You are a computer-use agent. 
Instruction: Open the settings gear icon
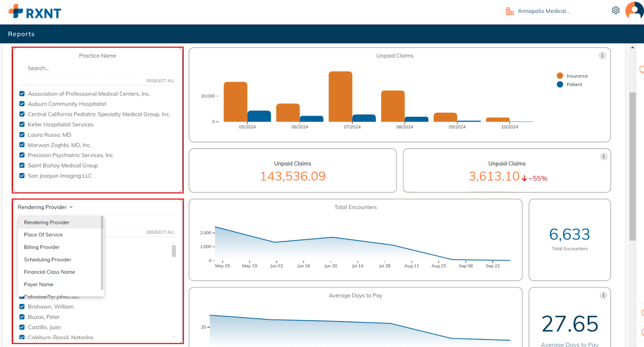click(x=615, y=10)
